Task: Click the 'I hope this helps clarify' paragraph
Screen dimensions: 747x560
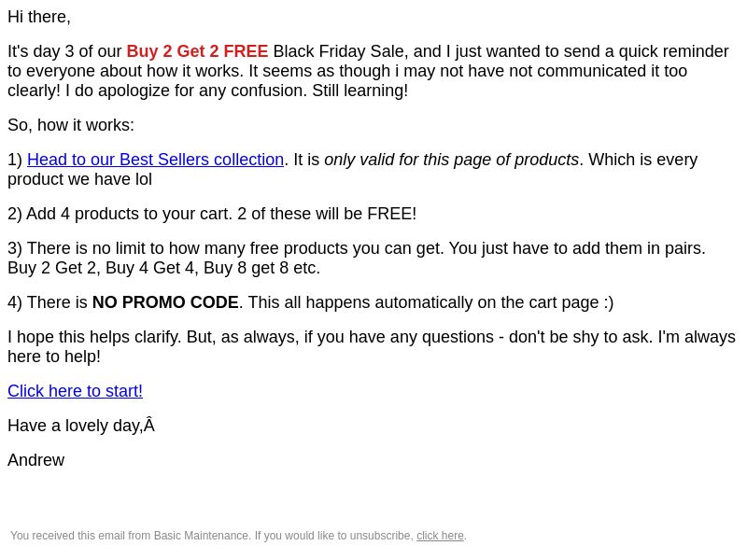Action: pos(372,346)
